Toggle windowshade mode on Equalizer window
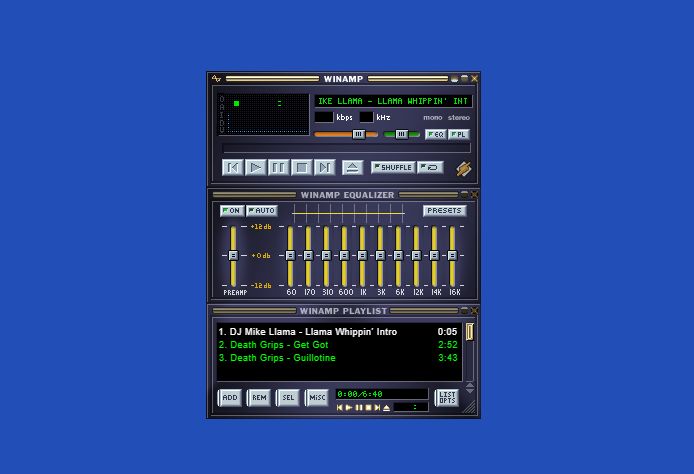 (x=464, y=194)
